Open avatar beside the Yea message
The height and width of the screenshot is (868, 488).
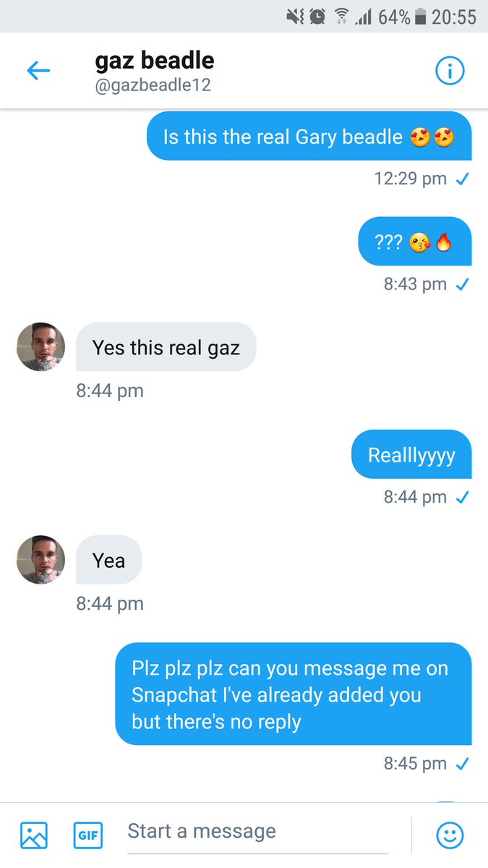[41, 560]
